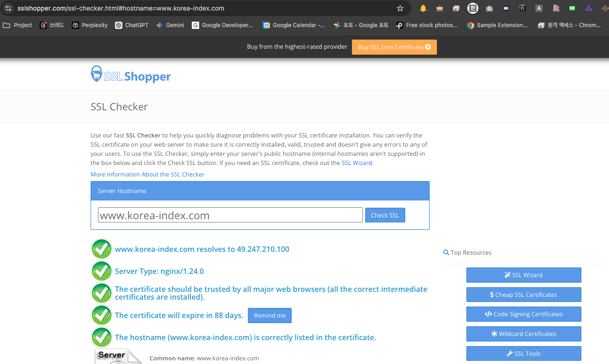The image size is (609, 364).
Task: Open the Perplexity bookmark
Action: tap(90, 25)
